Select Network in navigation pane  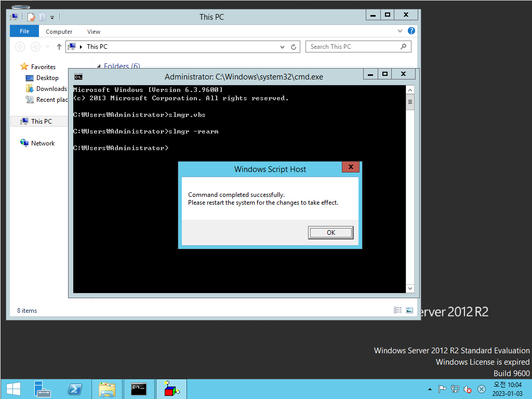(x=37, y=143)
